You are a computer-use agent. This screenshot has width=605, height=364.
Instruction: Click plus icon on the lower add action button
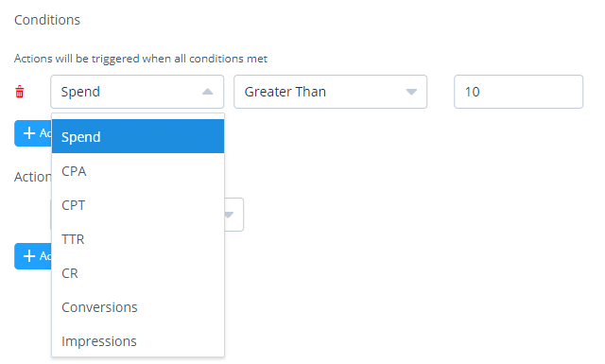pyautogui.click(x=29, y=256)
